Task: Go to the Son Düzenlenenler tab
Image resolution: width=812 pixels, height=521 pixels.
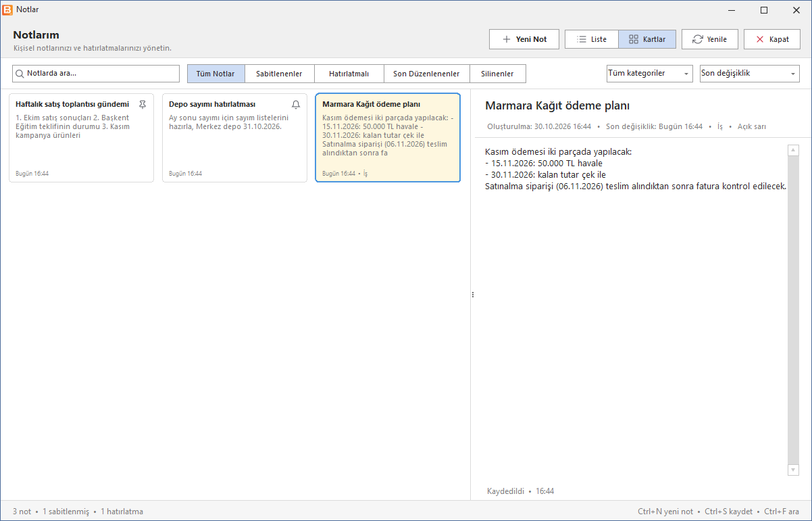Action: (426, 74)
